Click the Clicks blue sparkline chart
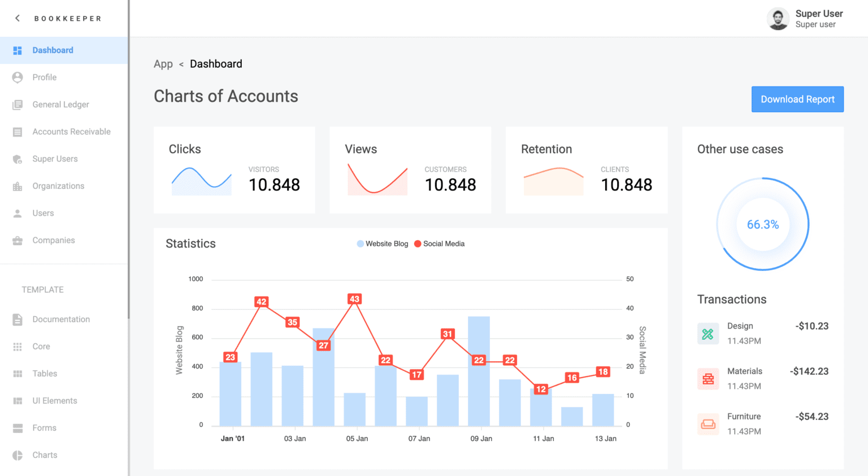 coord(202,181)
